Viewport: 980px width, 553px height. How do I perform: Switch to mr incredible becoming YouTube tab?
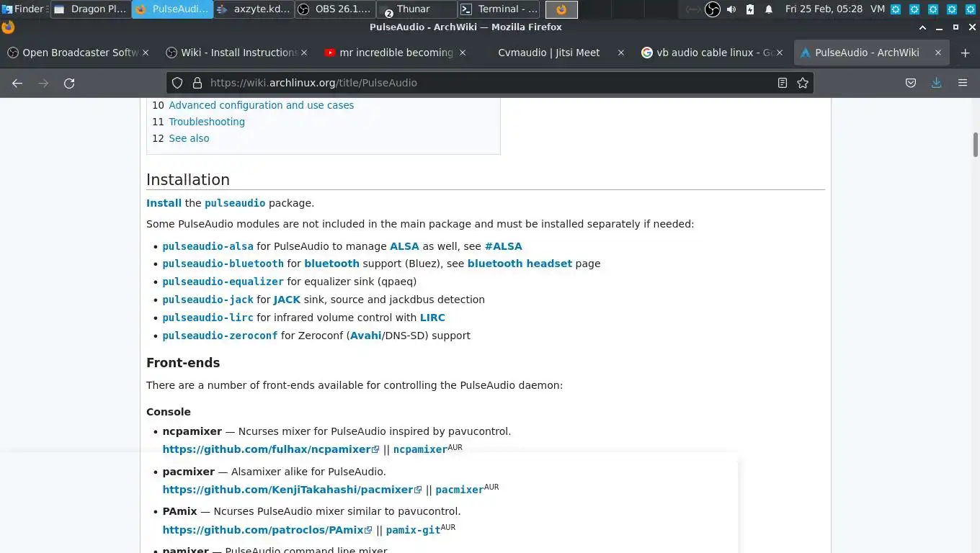395,53
